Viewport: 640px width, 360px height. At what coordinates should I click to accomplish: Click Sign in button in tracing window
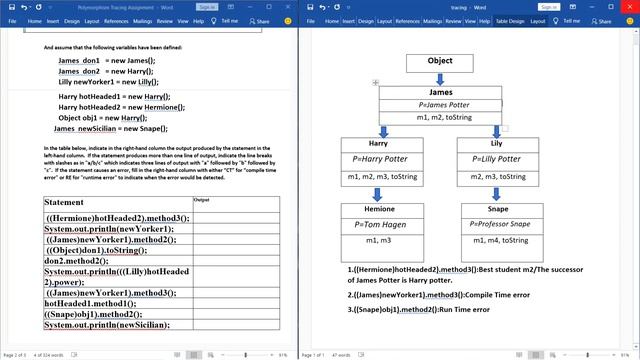point(549,7)
